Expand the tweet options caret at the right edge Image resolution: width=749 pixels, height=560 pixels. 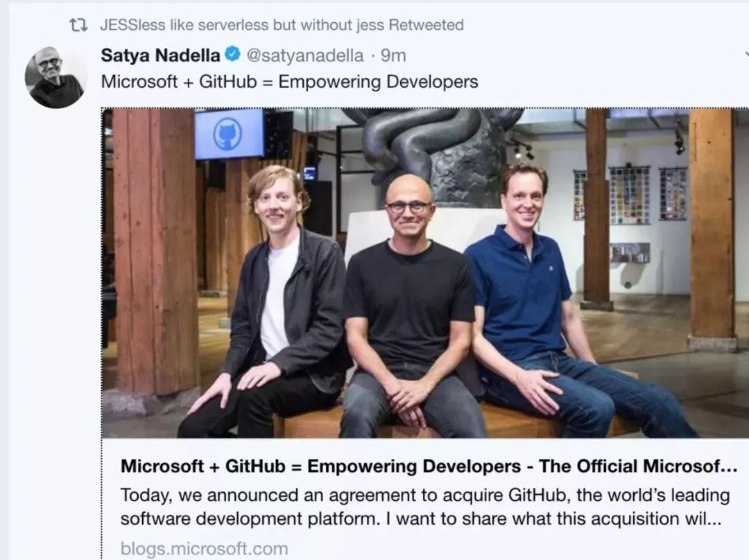[x=746, y=55]
